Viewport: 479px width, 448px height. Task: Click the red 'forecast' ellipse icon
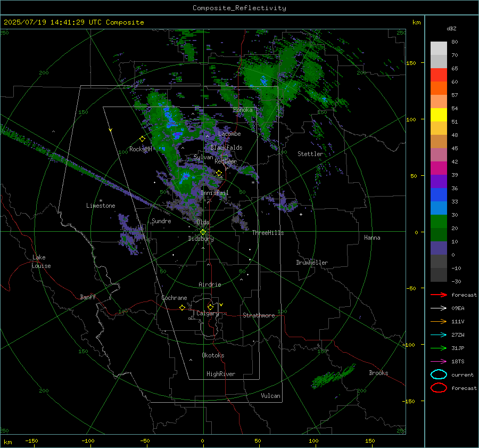pos(439,388)
